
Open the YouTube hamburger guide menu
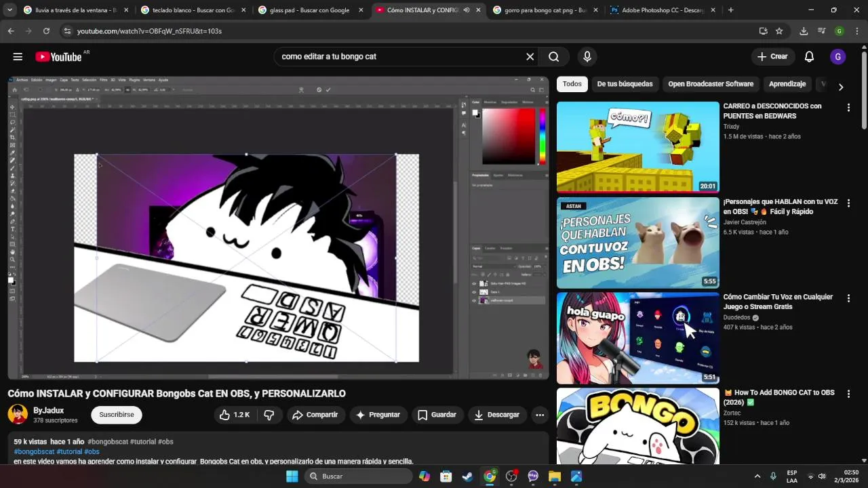18,57
